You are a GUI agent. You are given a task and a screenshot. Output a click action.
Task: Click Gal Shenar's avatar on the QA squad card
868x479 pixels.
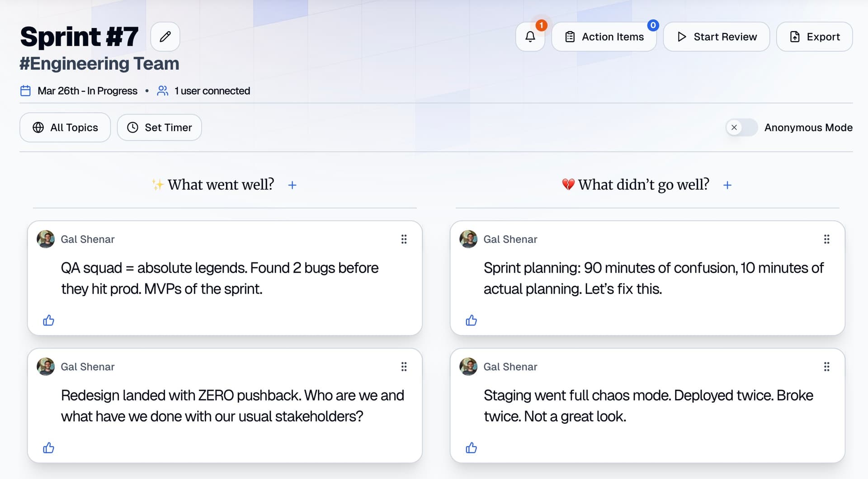pos(46,239)
